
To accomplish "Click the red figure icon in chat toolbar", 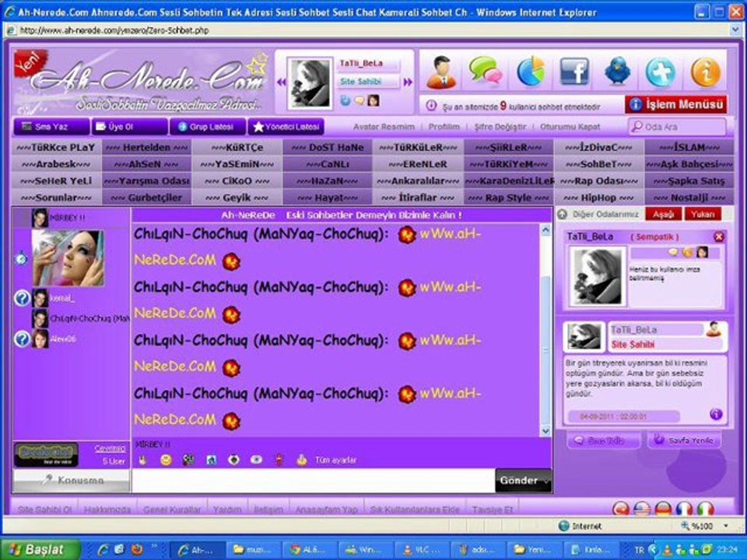I will pos(279,460).
